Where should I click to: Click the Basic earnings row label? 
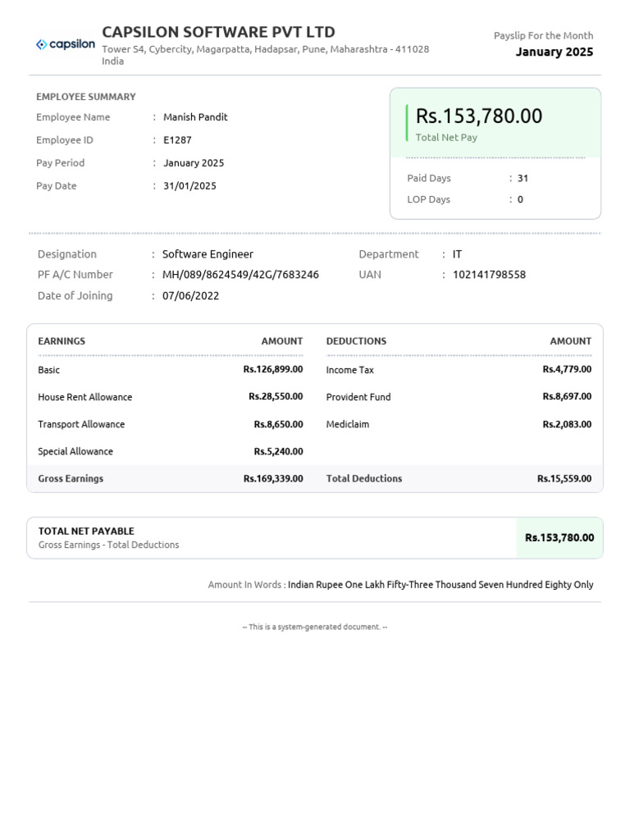tap(48, 370)
